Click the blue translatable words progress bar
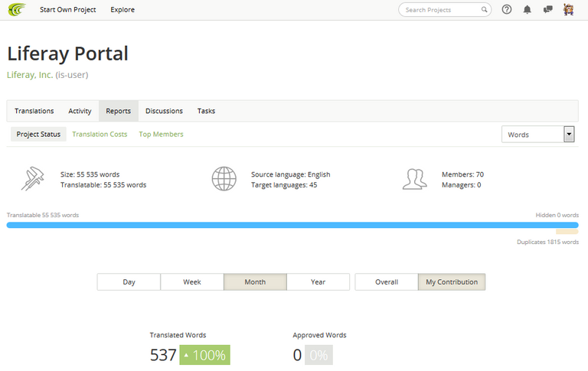 point(292,225)
